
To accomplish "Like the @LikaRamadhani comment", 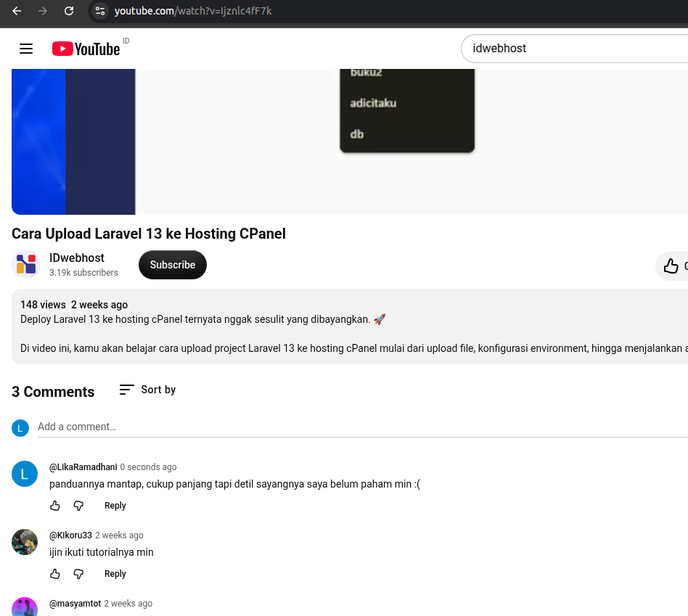I will (x=55, y=506).
